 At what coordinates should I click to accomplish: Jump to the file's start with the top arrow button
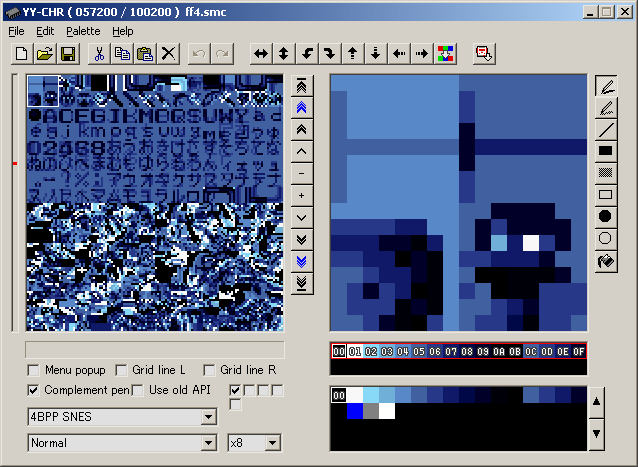[x=302, y=86]
